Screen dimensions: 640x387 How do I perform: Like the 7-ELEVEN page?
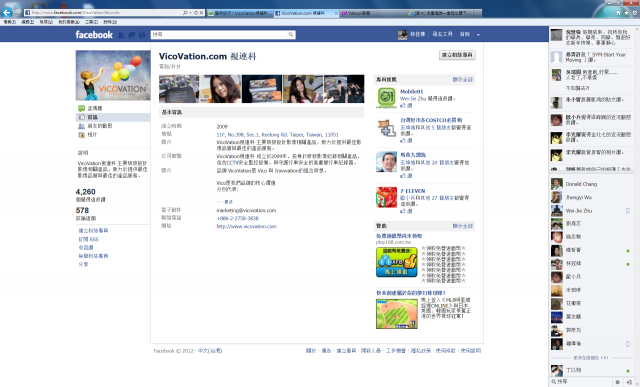point(406,211)
